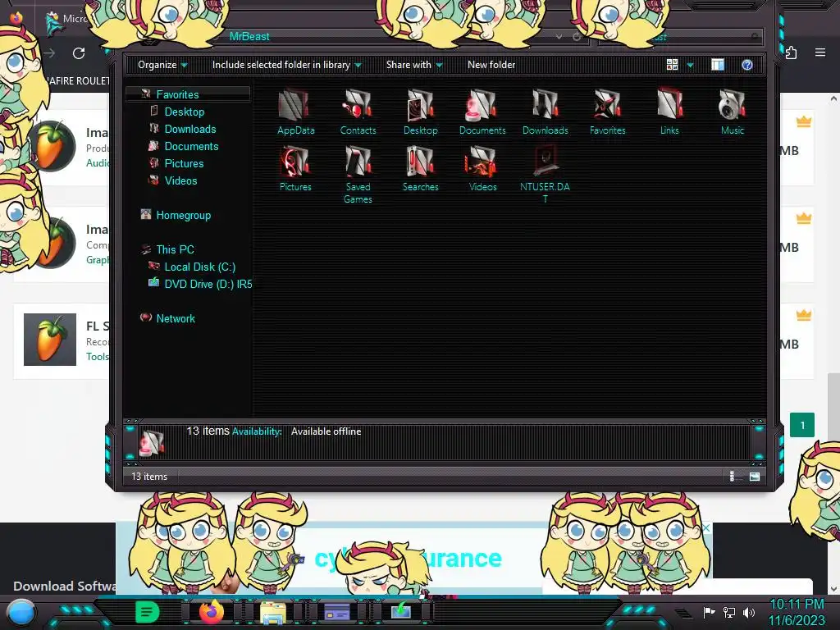Click MrBeast in the address bar
This screenshot has height=630, width=840.
249,36
